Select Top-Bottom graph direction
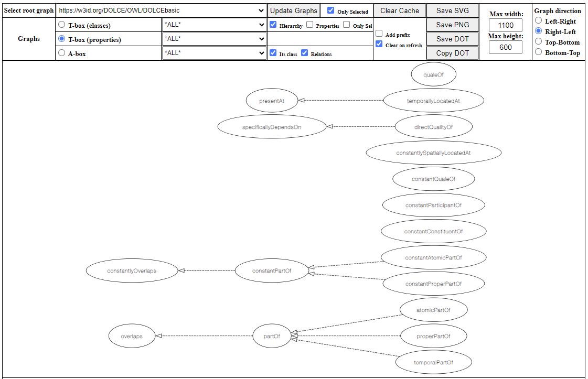588x379 pixels. (538, 41)
